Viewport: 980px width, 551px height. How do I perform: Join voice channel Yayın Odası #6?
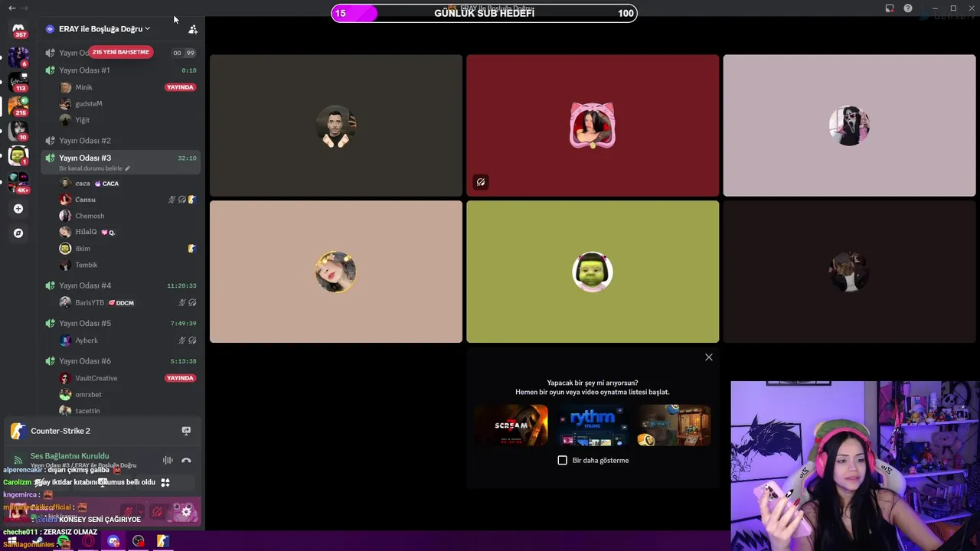click(121, 361)
